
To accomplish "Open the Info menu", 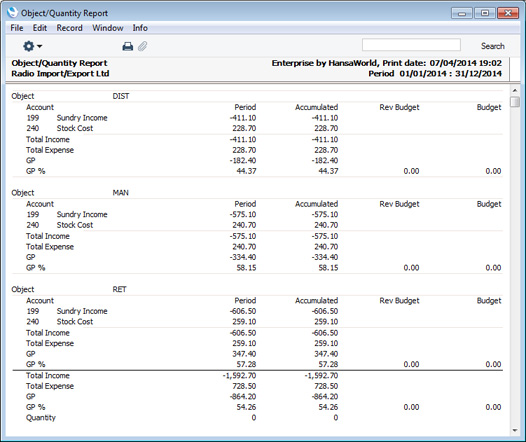I will click(140, 28).
